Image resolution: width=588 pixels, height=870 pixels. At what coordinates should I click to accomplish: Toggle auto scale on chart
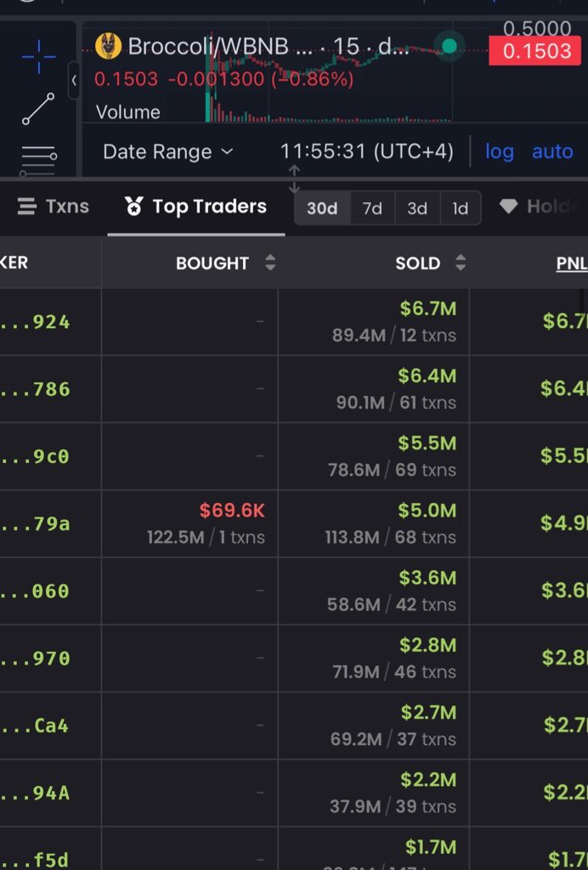pyautogui.click(x=552, y=151)
